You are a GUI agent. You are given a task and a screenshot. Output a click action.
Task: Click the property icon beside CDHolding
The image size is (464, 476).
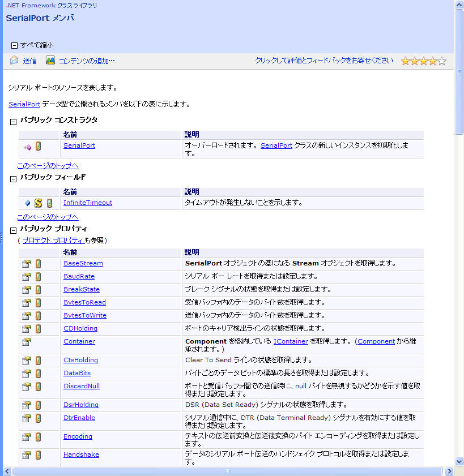click(x=27, y=329)
